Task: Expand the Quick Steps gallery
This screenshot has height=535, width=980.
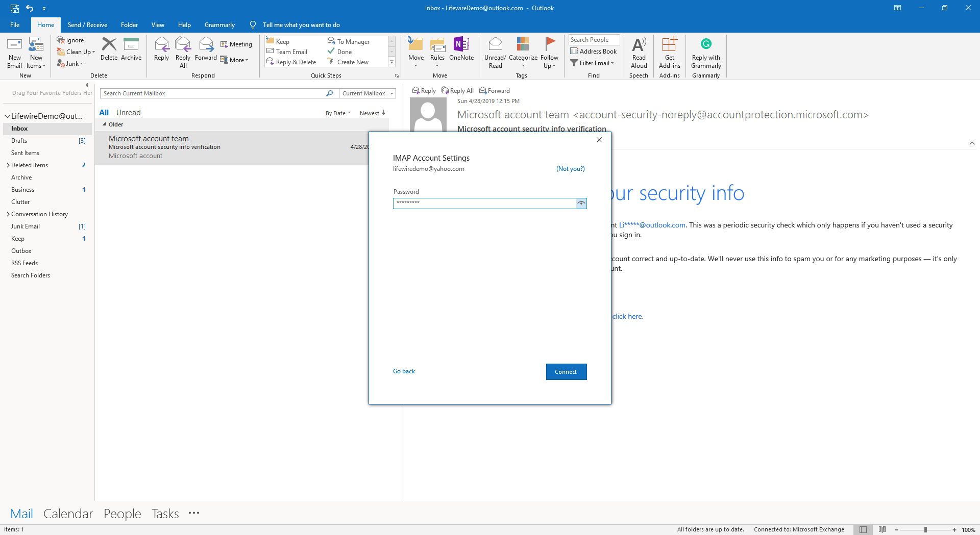Action: (x=392, y=62)
